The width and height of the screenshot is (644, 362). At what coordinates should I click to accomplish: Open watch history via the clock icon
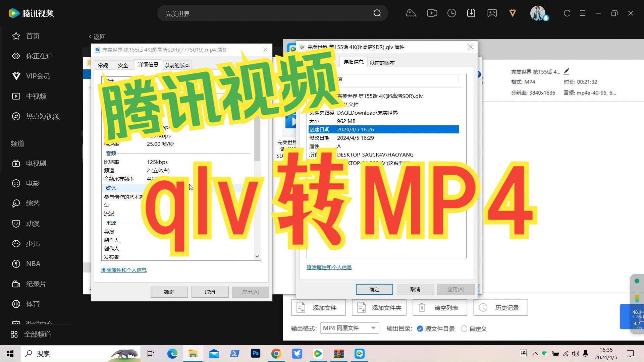(x=451, y=13)
